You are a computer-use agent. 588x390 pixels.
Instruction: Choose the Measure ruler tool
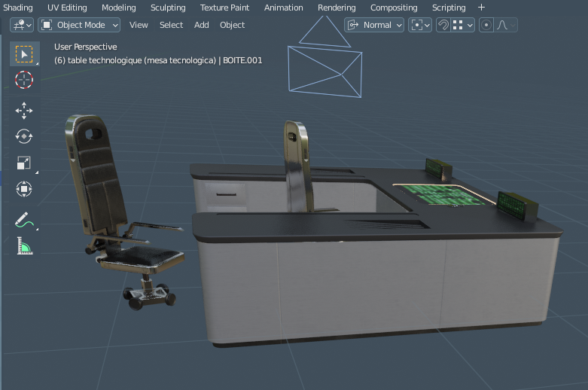coord(24,246)
